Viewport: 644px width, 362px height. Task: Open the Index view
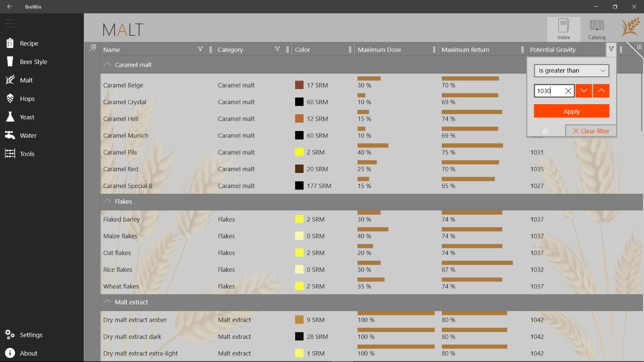[x=563, y=29]
